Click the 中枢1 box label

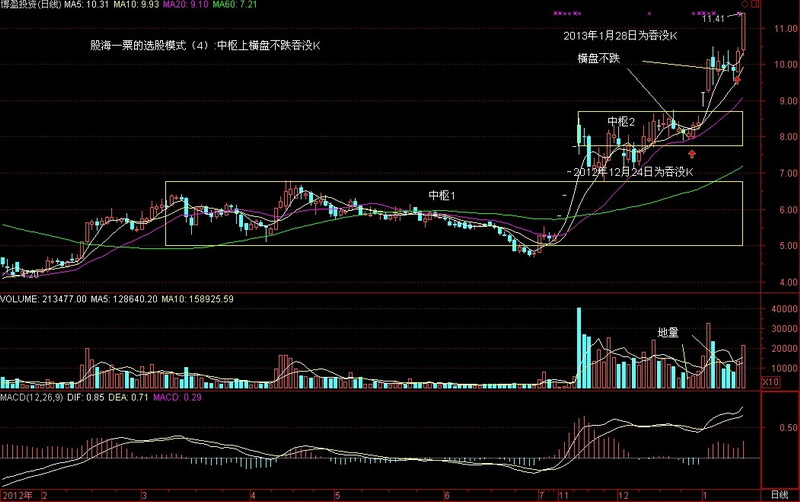[441, 194]
